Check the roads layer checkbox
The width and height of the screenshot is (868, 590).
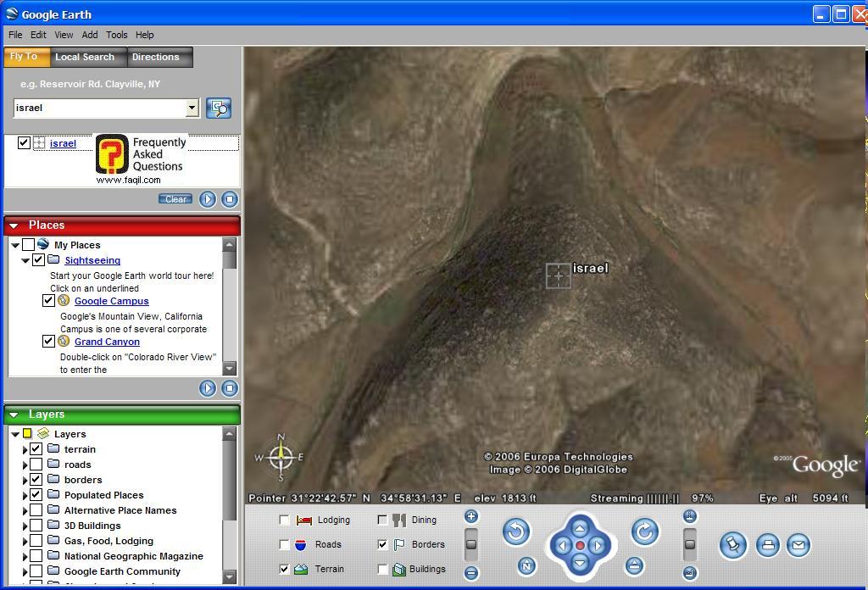click(x=36, y=465)
